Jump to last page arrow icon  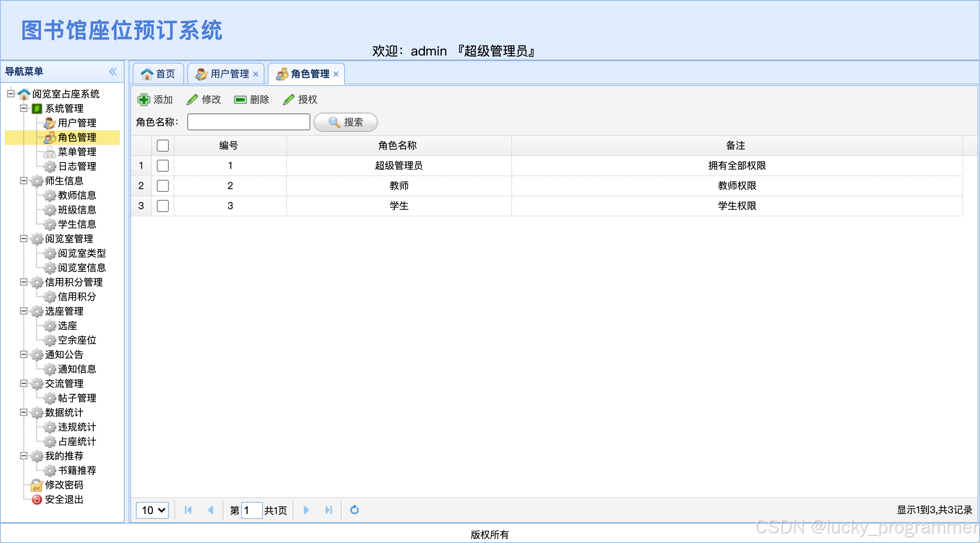[328, 510]
